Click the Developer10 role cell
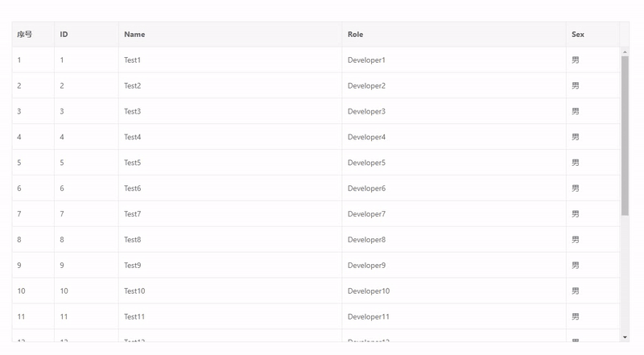644x355 pixels. 369,291
